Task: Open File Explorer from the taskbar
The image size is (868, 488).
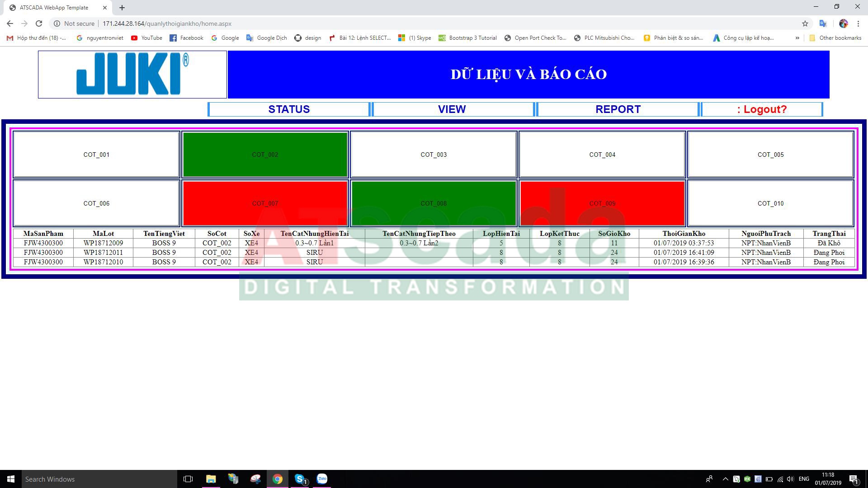Action: 211,479
